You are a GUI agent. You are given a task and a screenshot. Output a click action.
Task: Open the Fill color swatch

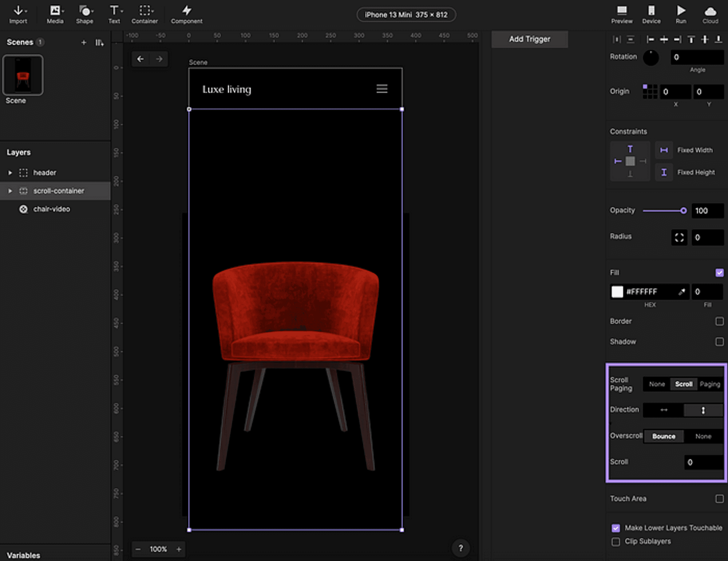point(617,292)
